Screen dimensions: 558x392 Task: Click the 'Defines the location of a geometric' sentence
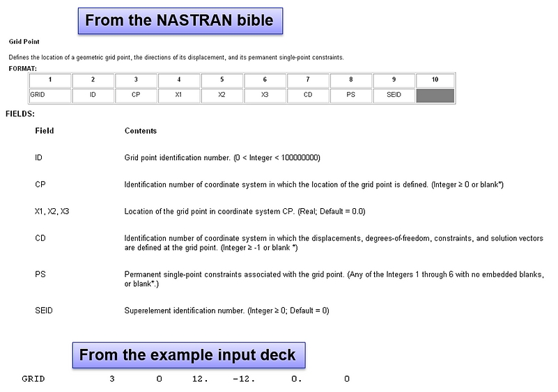click(176, 57)
